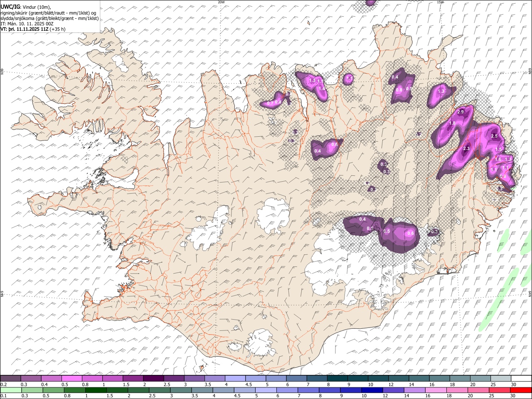Screen dimensions: 532x399
Task: Click the 1.8 snowfall value on the map
Action: (x=453, y=123)
